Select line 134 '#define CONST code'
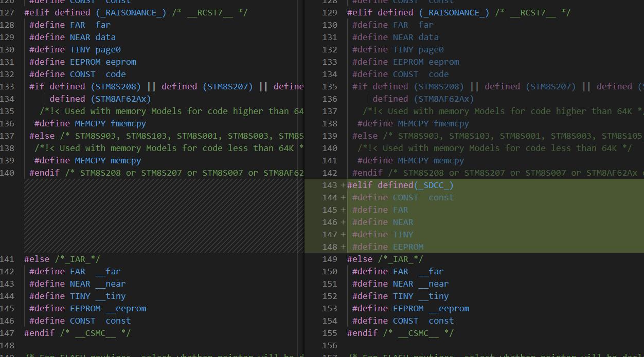This screenshot has width=644, height=357. tap(401, 74)
